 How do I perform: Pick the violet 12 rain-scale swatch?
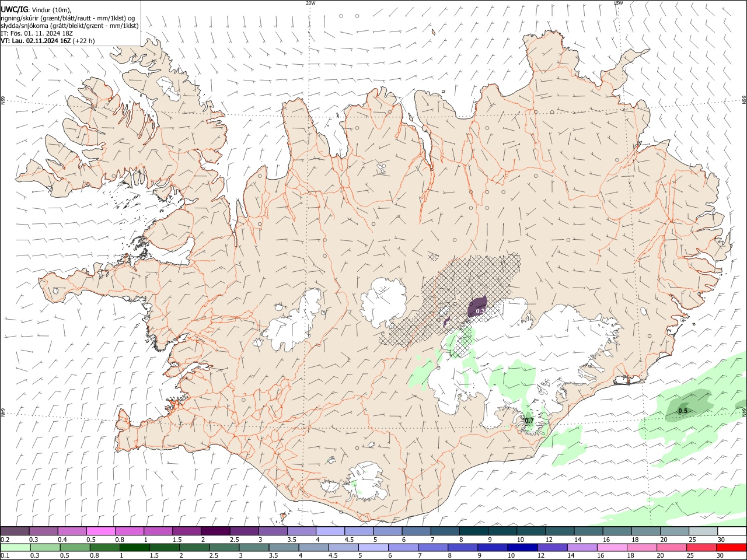[552, 547]
